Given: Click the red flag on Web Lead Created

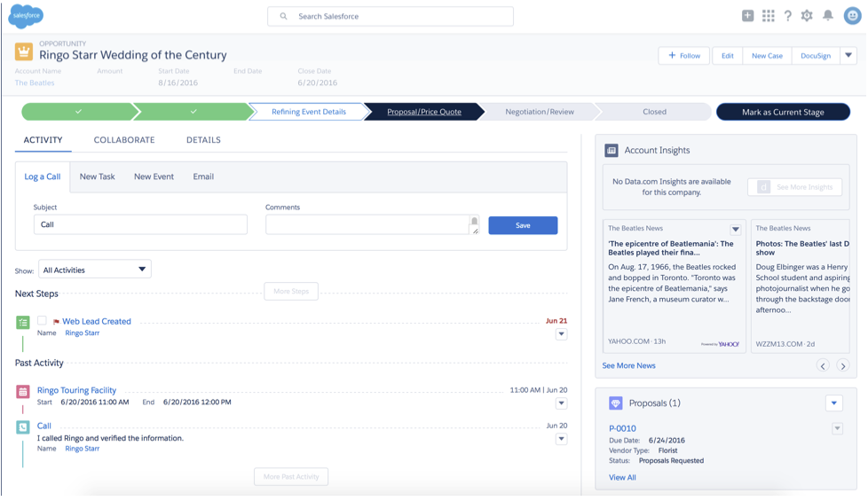Looking at the screenshot, I should (56, 321).
